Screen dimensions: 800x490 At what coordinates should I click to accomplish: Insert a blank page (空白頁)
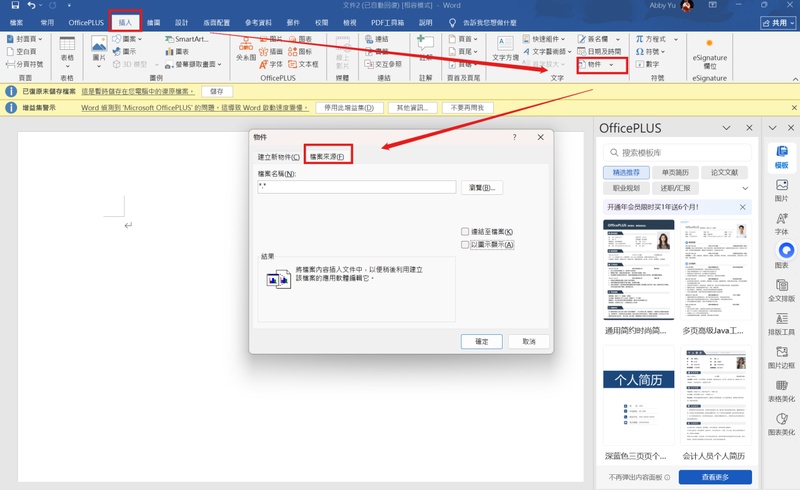point(21,52)
